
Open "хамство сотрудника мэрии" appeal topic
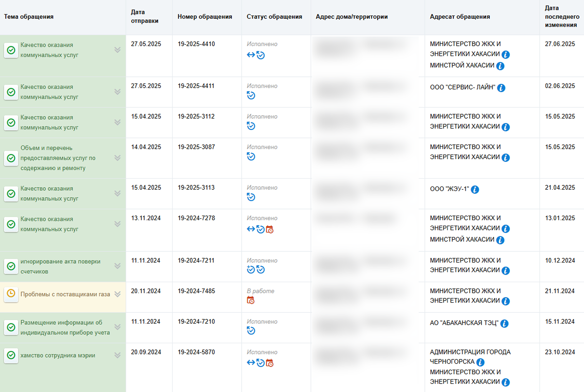[x=58, y=355]
